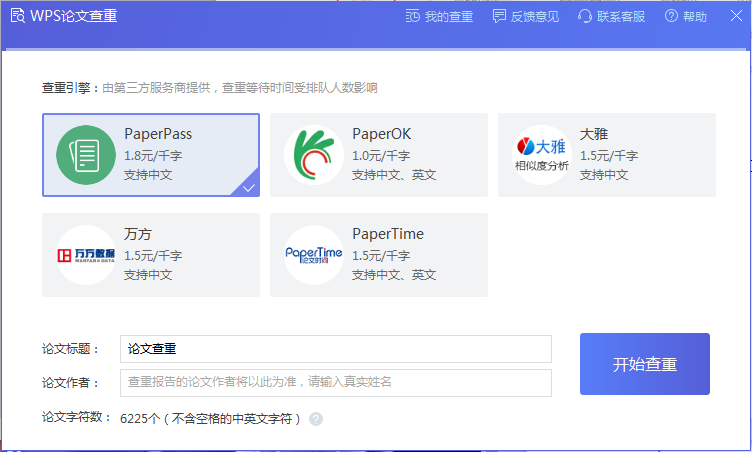The height and width of the screenshot is (452, 752).
Task: Select the PaperOK engine card
Action: [379, 155]
